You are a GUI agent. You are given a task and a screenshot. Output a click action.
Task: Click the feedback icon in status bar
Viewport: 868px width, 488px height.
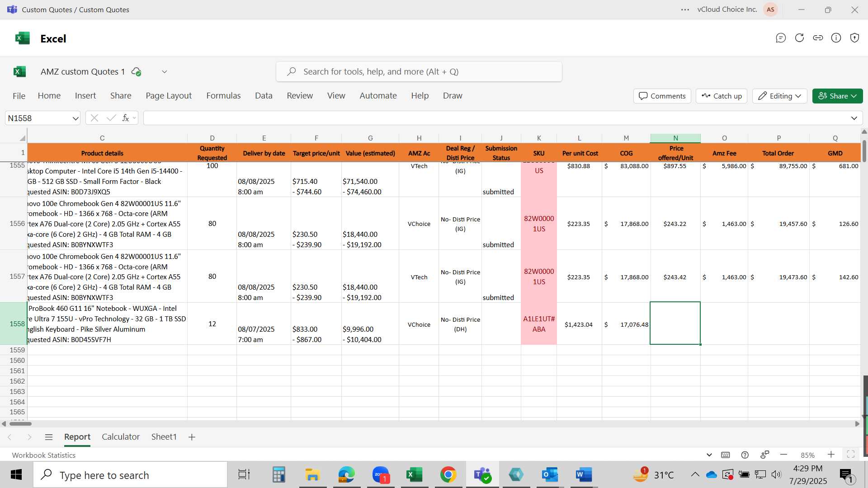click(764, 455)
